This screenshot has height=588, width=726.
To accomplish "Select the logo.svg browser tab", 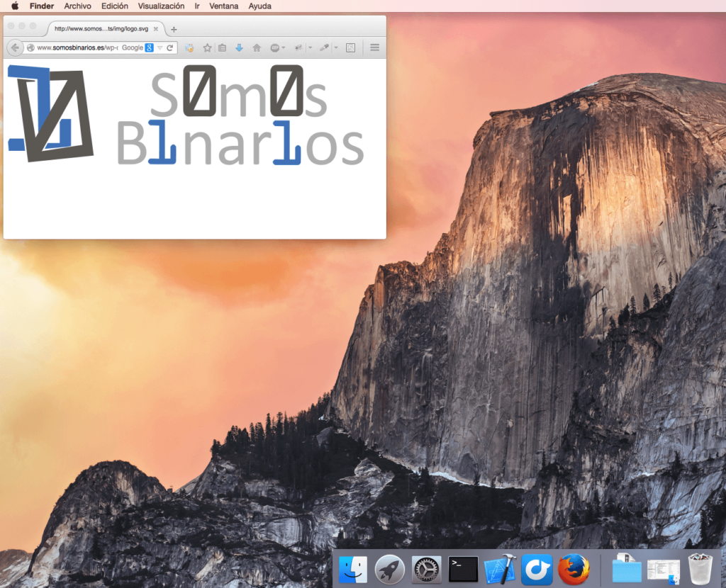I will point(101,29).
